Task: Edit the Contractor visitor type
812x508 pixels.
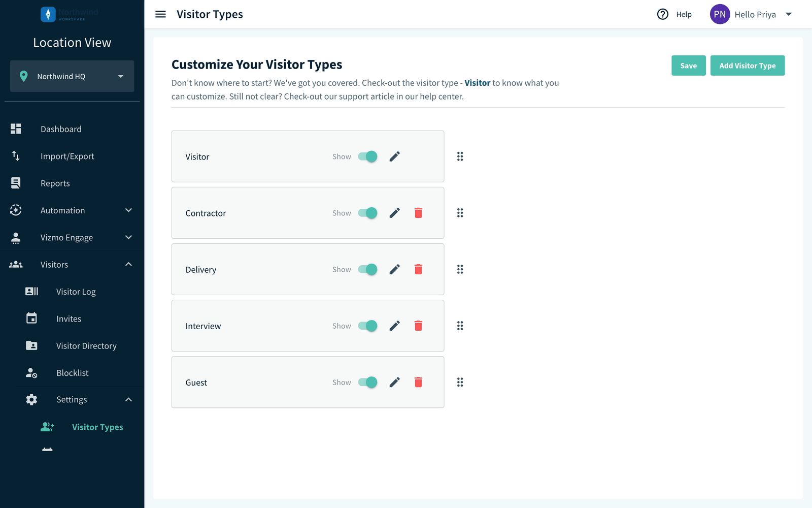Action: point(394,213)
